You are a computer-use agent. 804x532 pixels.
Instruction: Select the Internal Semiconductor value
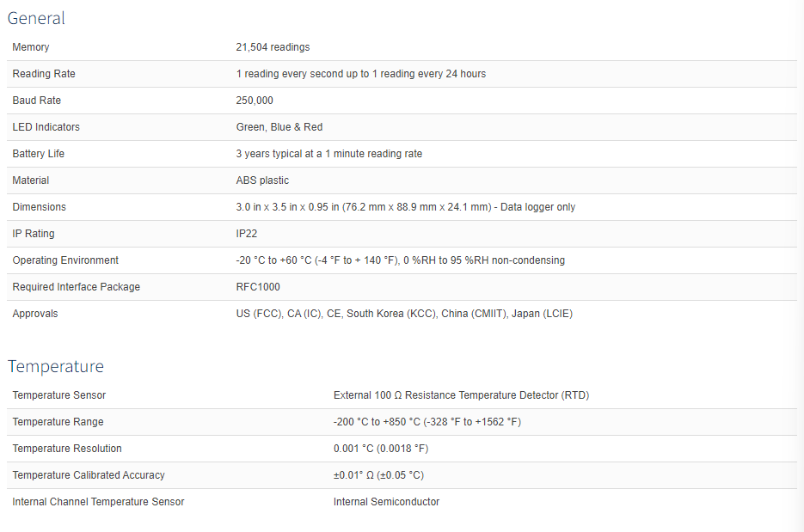[x=387, y=502]
